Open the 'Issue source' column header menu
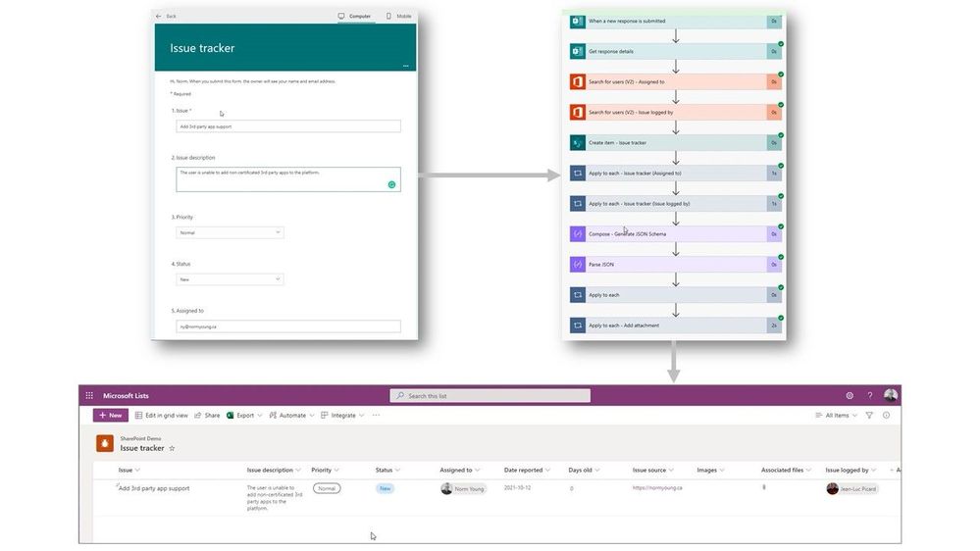 pyautogui.click(x=653, y=470)
